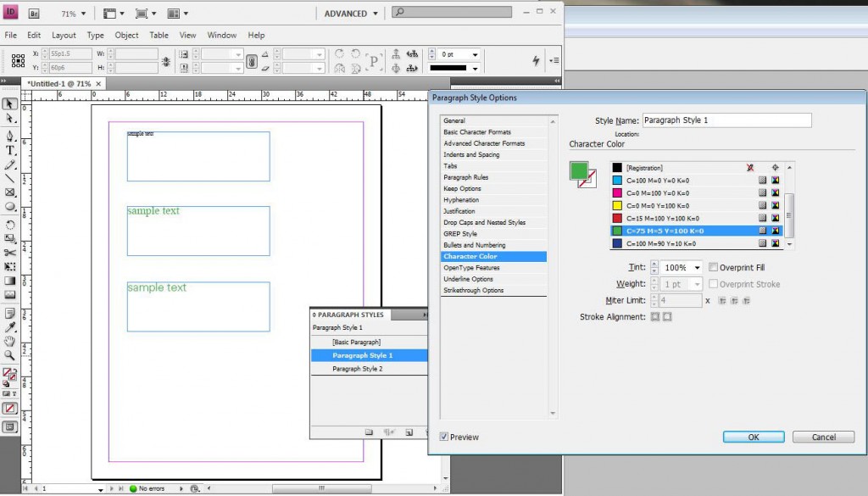Select the Scissors tool
This screenshot has width=868, height=496.
[x=9, y=253]
